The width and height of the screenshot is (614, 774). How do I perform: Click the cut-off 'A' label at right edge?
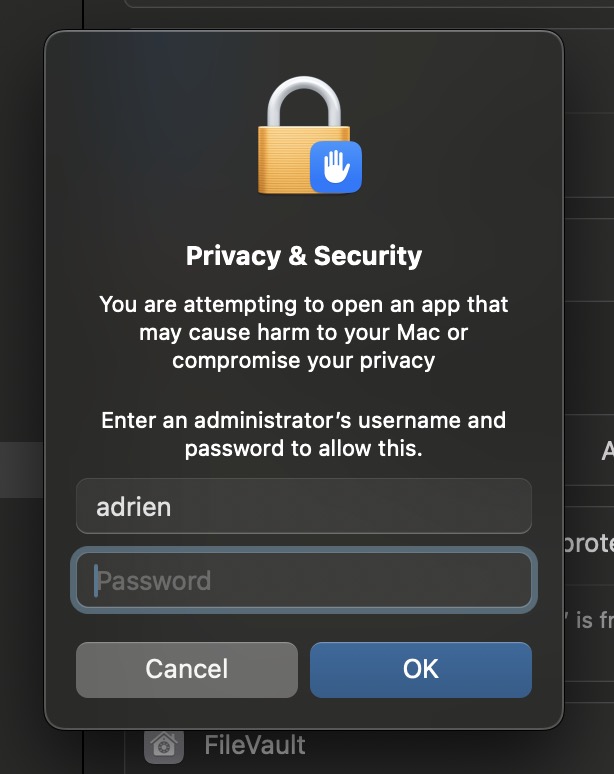point(608,450)
